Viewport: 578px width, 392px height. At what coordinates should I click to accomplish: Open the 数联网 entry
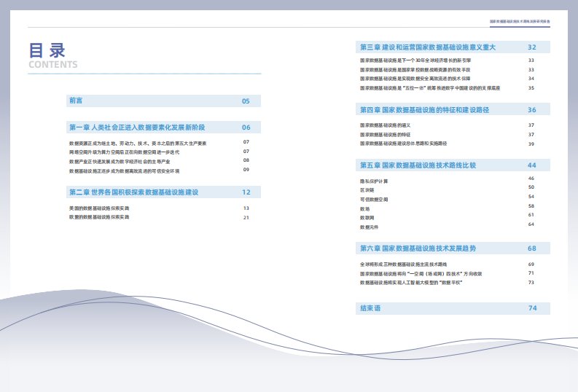click(368, 217)
